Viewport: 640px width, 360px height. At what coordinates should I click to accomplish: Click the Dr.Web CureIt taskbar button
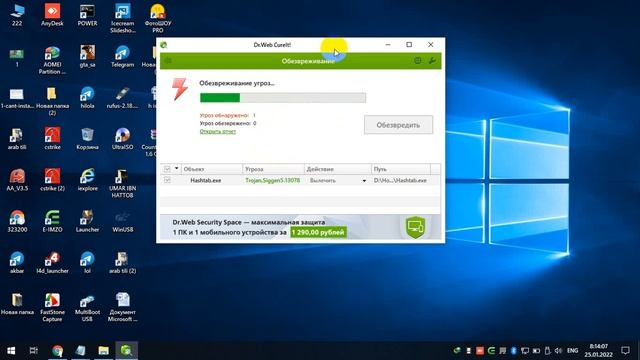click(x=126, y=351)
